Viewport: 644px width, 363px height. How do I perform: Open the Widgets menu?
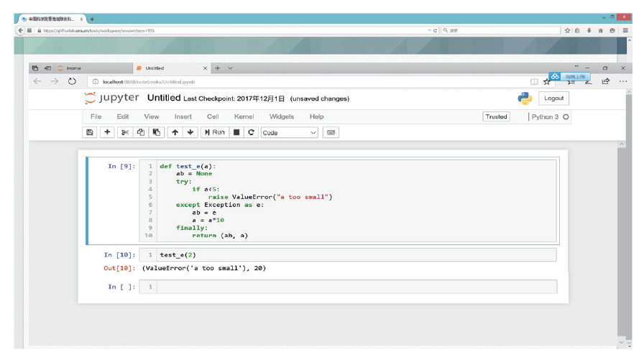pyautogui.click(x=282, y=116)
